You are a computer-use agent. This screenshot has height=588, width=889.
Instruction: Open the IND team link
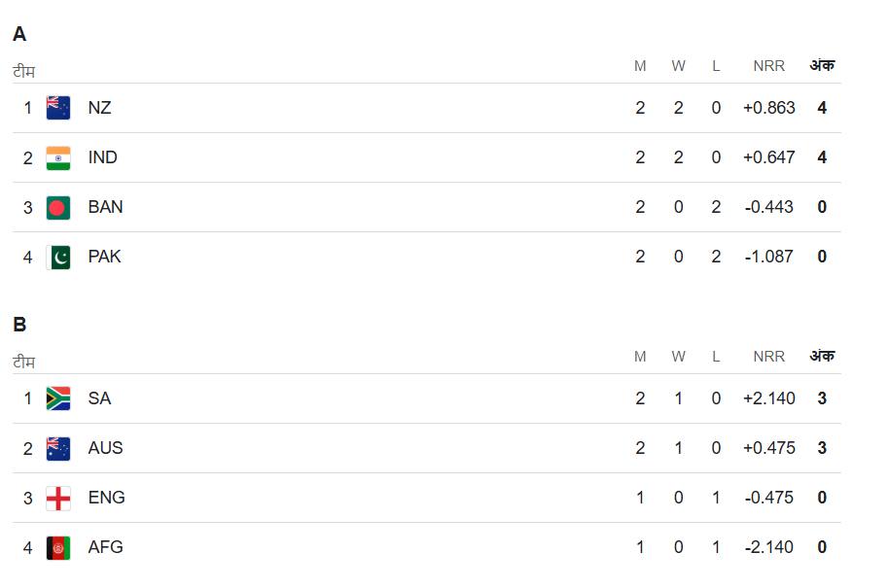pyautogui.click(x=102, y=157)
